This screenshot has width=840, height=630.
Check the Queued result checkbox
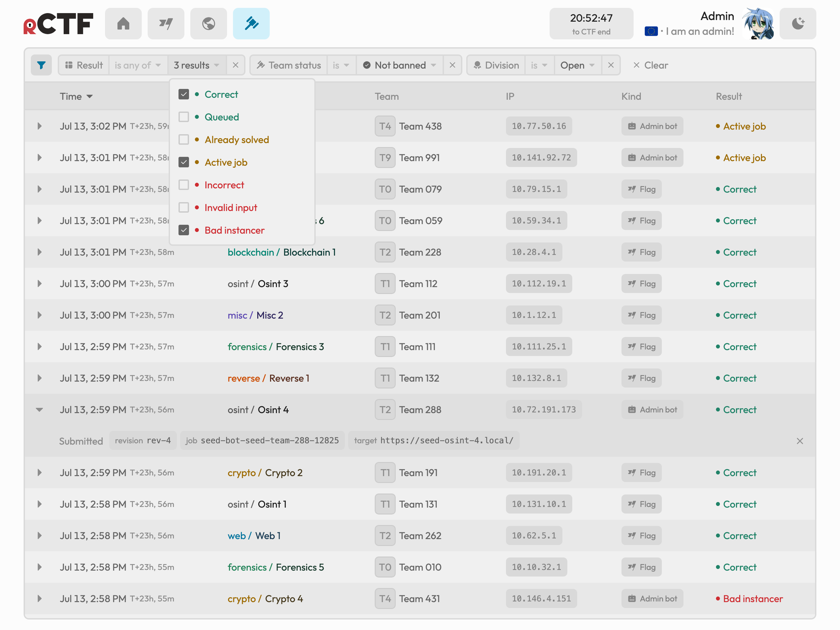[x=184, y=117]
